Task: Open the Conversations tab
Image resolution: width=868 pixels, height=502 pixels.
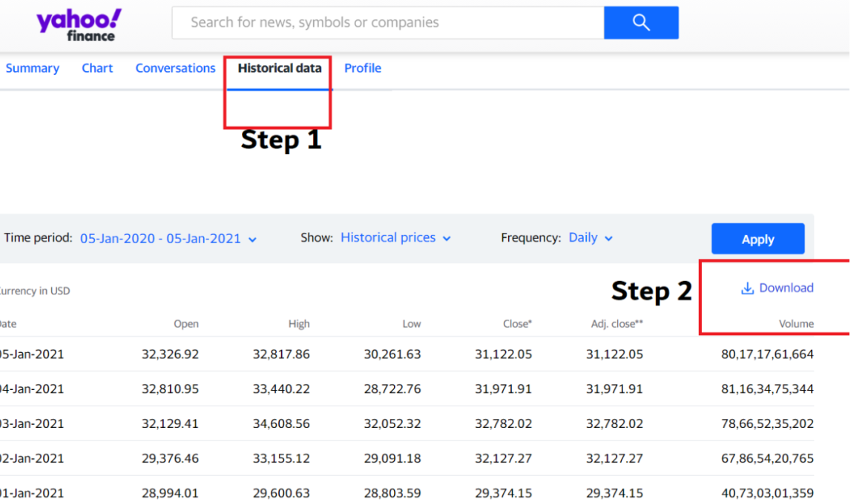Action: coord(175,68)
